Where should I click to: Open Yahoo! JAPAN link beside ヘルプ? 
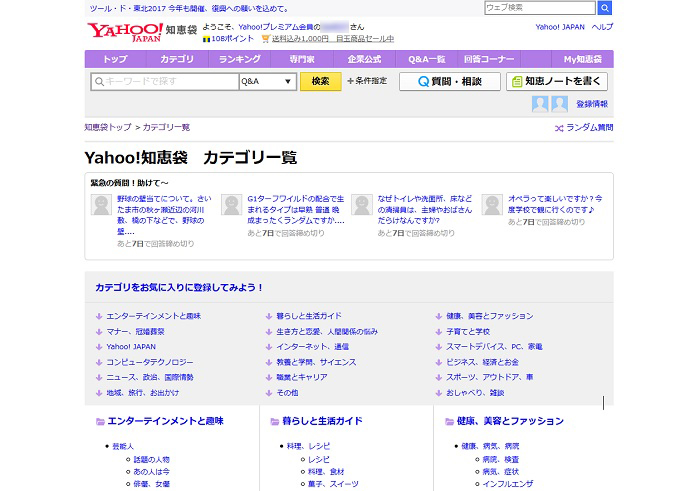tap(560, 27)
